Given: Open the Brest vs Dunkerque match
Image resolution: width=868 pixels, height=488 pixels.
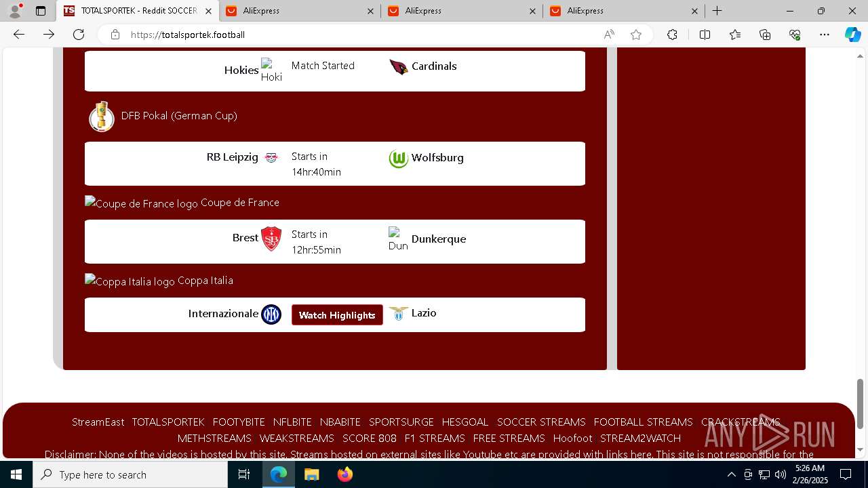Looking at the screenshot, I should pos(335,241).
